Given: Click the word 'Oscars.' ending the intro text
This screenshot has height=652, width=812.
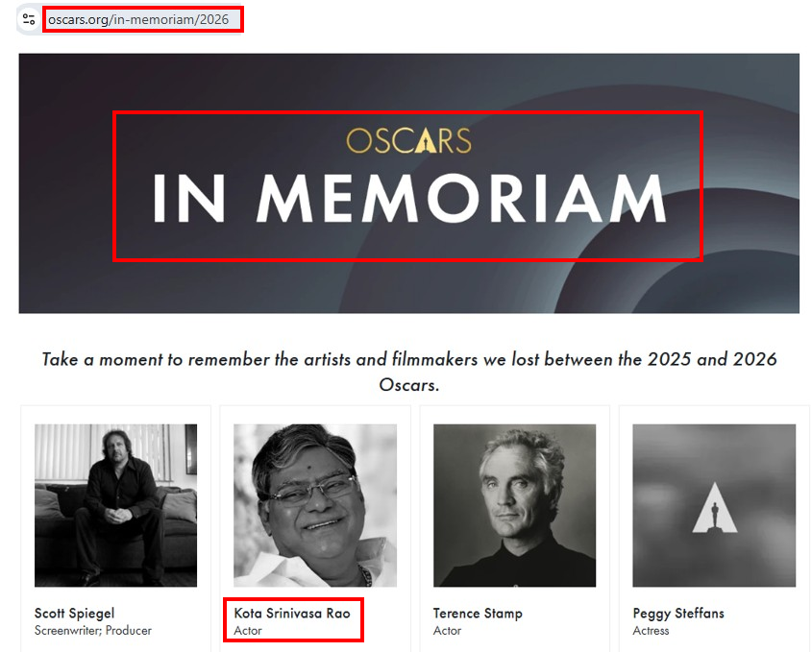Looking at the screenshot, I should pos(408,385).
